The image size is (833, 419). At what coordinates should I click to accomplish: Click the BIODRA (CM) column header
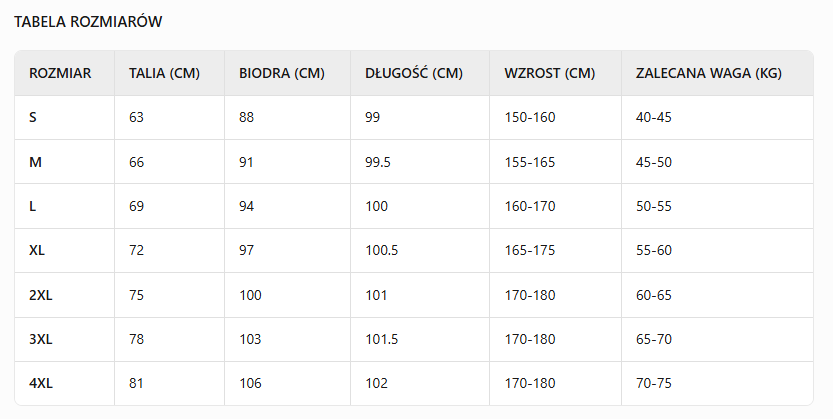(282, 73)
